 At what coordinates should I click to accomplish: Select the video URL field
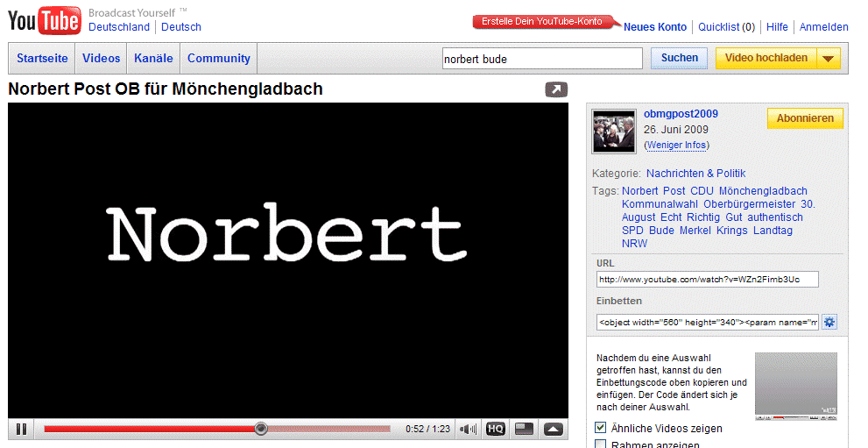pos(708,280)
